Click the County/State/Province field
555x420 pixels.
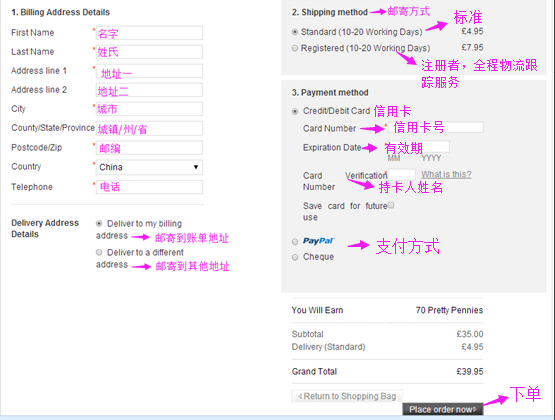point(149,128)
